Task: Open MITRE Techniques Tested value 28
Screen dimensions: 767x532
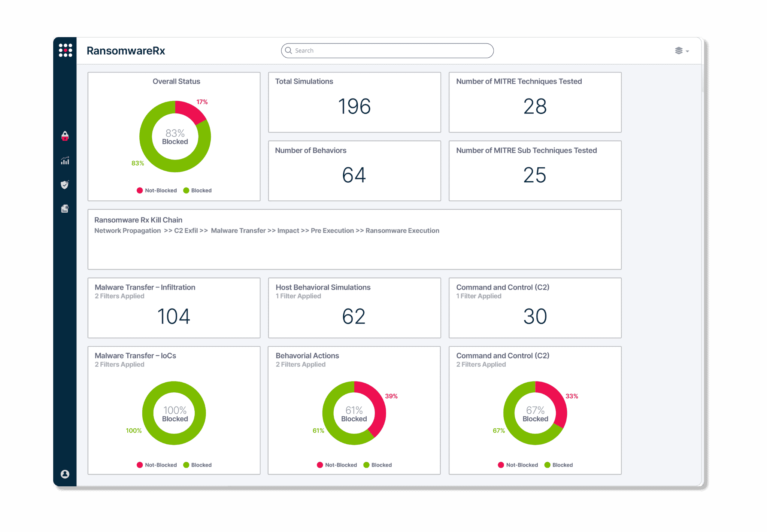Action: click(x=535, y=106)
